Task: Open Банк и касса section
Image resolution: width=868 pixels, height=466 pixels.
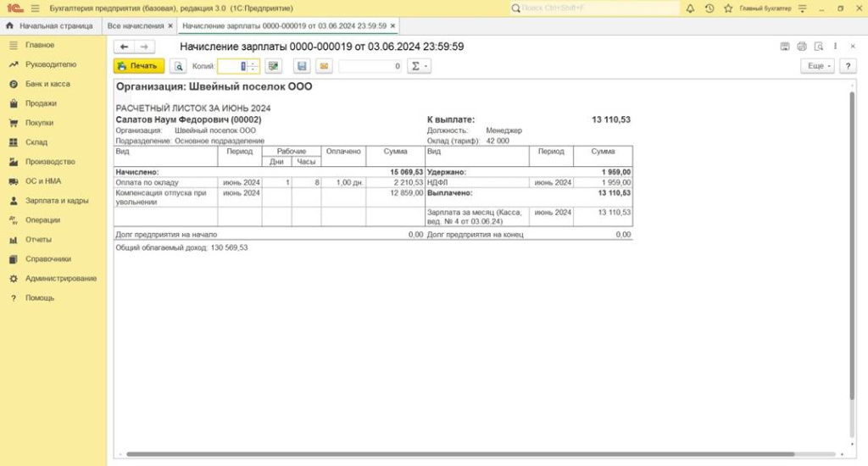Action: [47, 84]
